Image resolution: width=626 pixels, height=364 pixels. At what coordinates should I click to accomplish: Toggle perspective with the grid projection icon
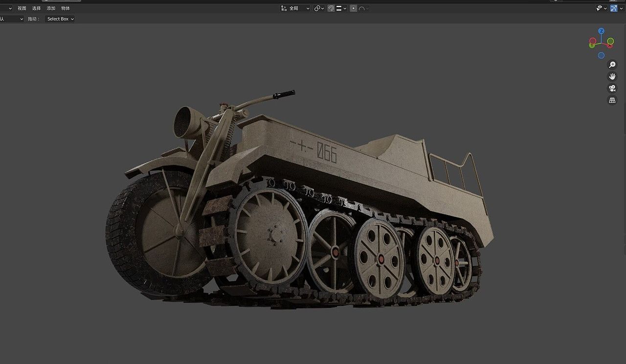coord(612,100)
